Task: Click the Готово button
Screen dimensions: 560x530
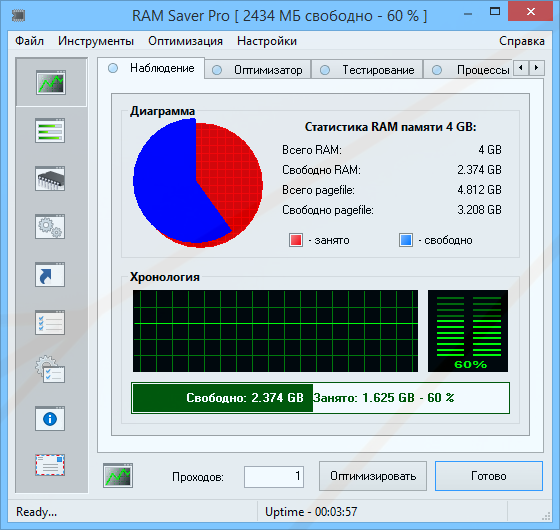Action: 489,476
